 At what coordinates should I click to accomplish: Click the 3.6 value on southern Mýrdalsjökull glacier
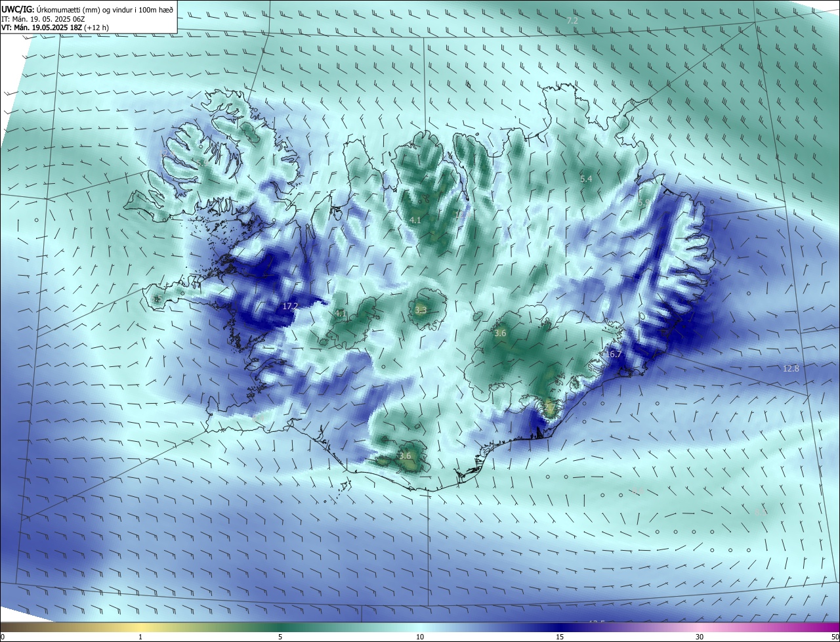click(405, 456)
